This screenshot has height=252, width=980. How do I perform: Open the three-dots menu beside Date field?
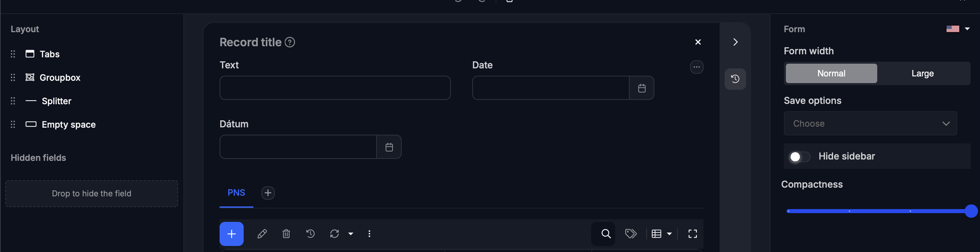[697, 67]
